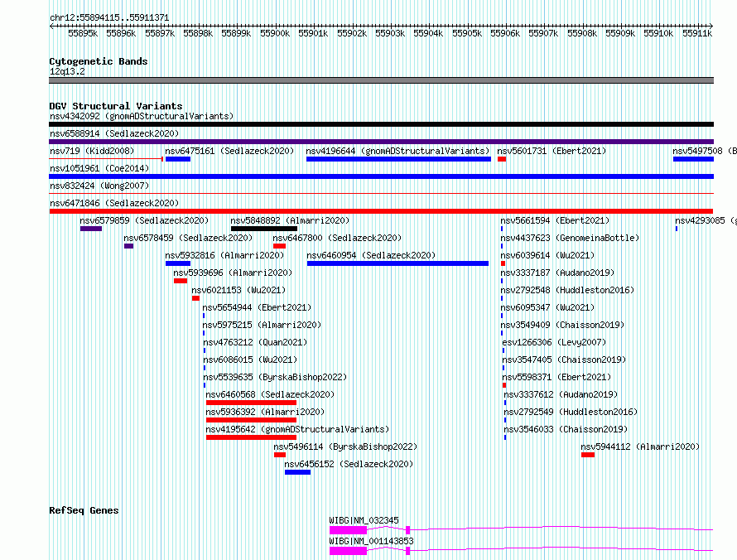Screen dimensions: 737x560
Task: Select the red bar under nsv4195642
Action: click(251, 437)
